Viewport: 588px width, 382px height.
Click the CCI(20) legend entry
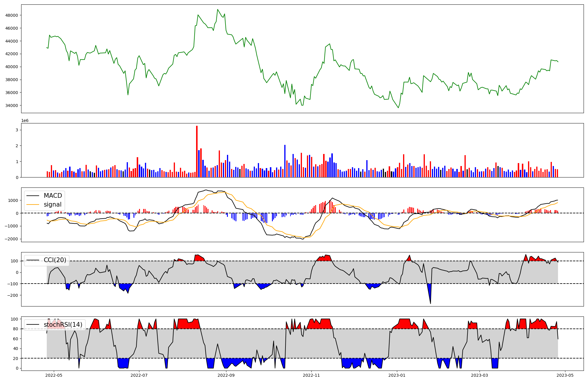tap(55, 260)
